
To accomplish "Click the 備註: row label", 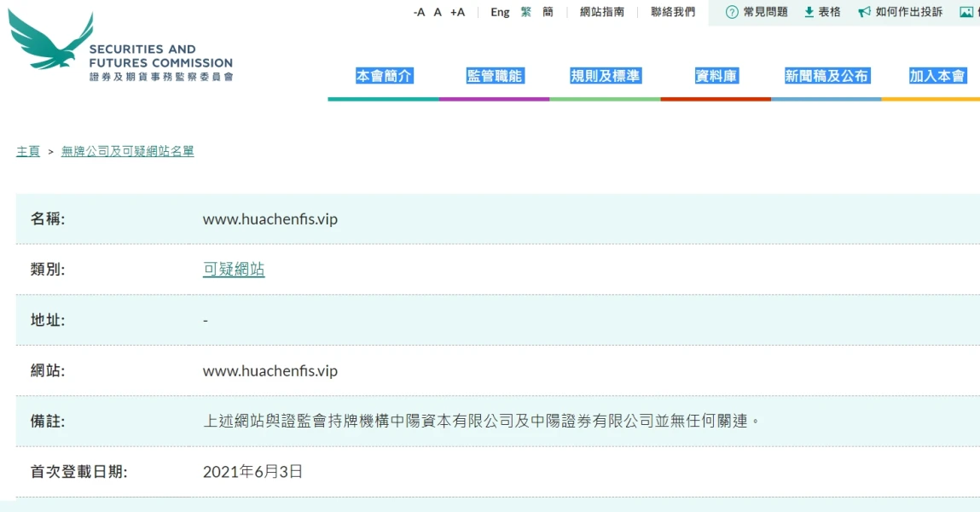I will (48, 422).
